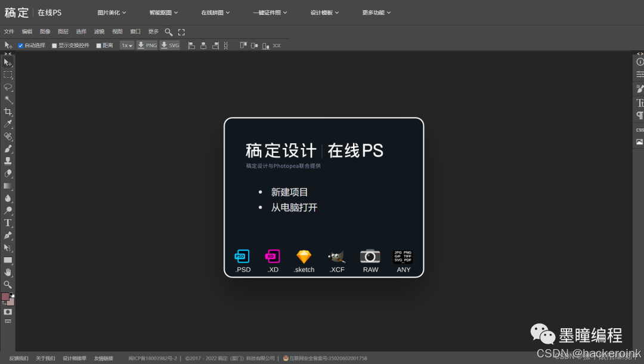
Task: Uncheck the 自动选择 checkbox
Action: pyautogui.click(x=20, y=45)
